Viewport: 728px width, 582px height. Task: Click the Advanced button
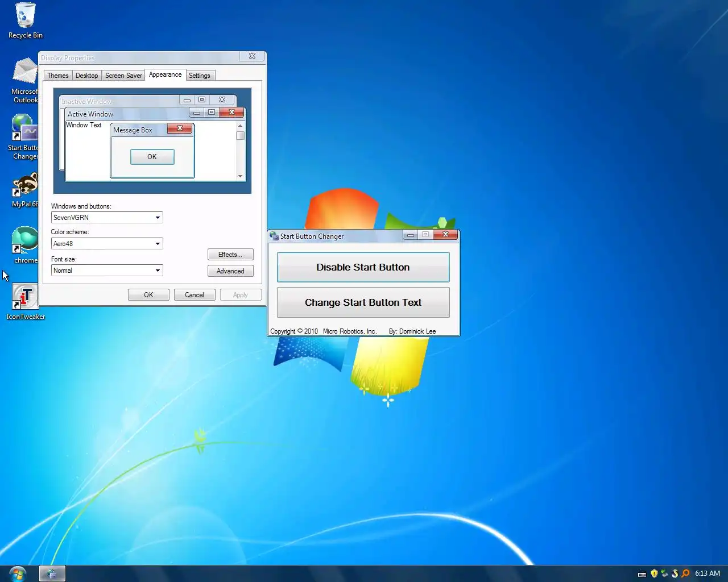tap(230, 271)
